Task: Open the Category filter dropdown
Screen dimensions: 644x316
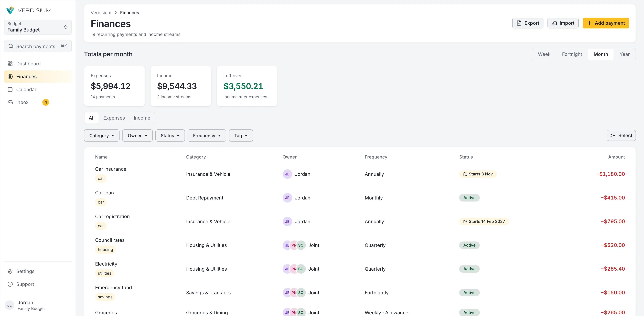Action: 102,135
